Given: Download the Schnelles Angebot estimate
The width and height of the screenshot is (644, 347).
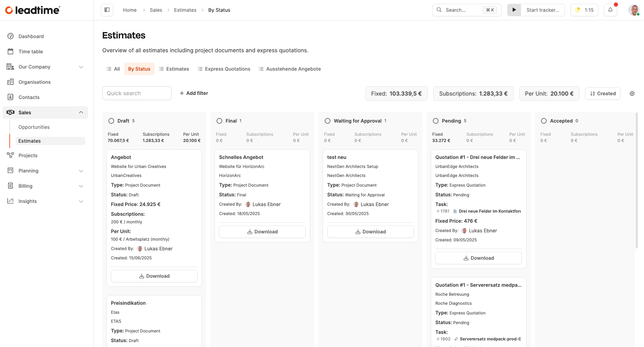Looking at the screenshot, I should [x=262, y=232].
